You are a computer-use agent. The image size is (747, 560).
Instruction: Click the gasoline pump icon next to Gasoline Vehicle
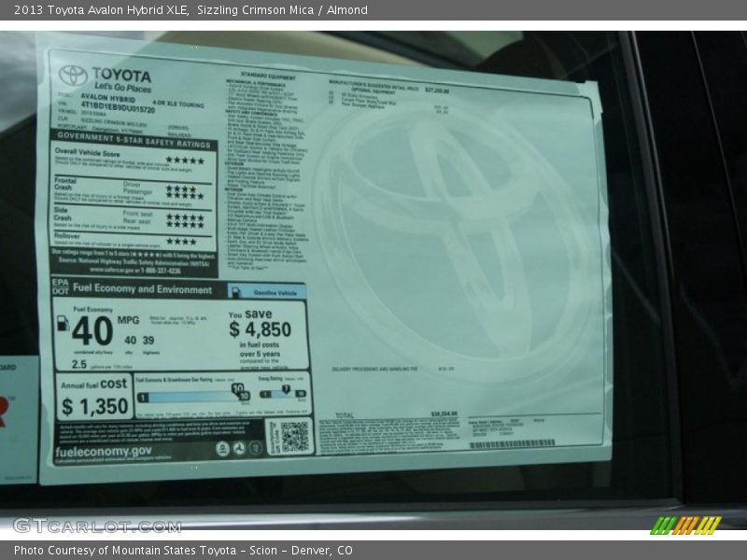(x=234, y=292)
